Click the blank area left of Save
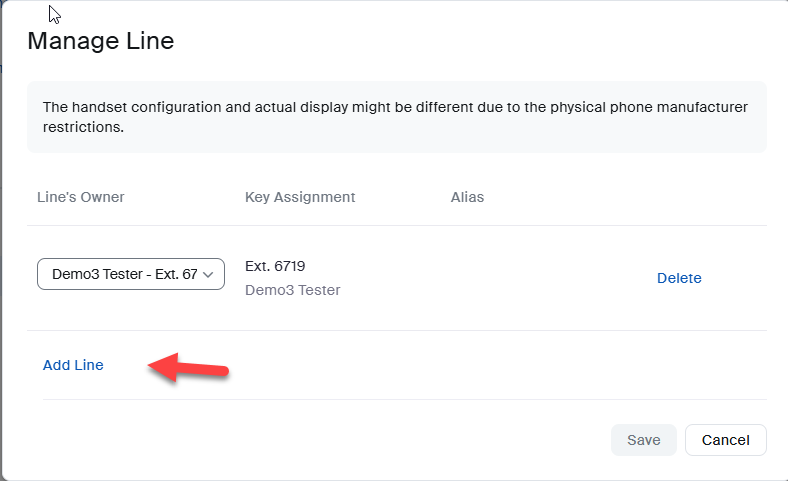This screenshot has height=481, width=788. coord(400,440)
